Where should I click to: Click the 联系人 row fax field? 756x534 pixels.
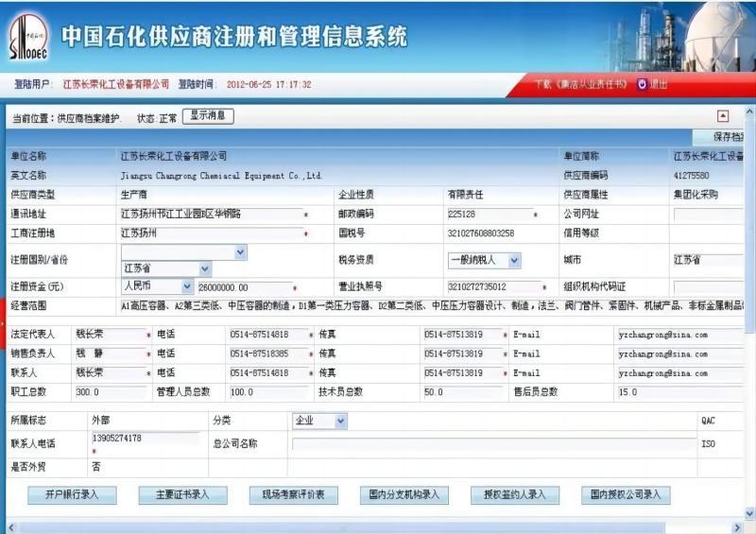463,373
